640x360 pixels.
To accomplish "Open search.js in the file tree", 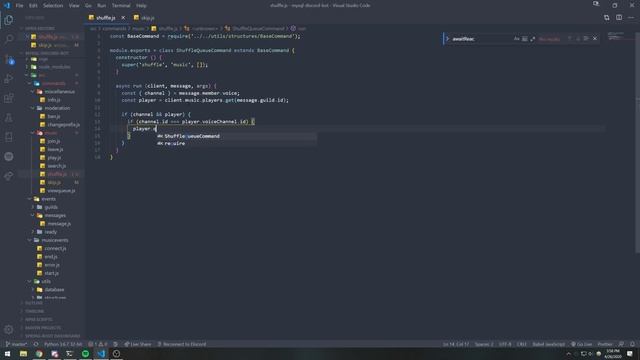I will point(56,166).
